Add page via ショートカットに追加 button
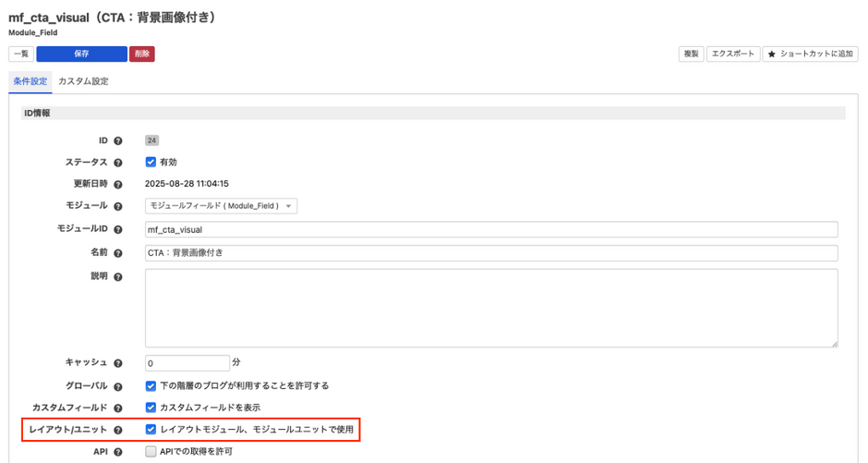Screen dimensions: 868x463 point(810,55)
